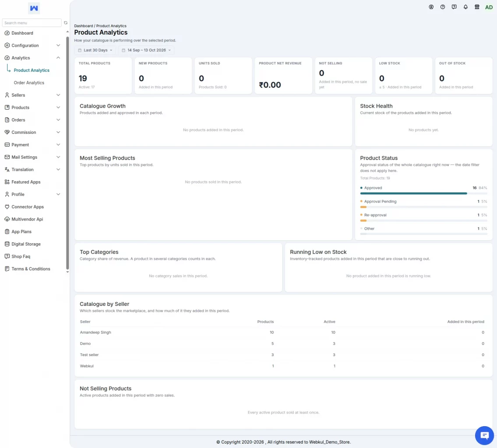Open the Last 30 Days dropdown
Image resolution: width=497 pixels, height=448 pixels.
click(95, 50)
